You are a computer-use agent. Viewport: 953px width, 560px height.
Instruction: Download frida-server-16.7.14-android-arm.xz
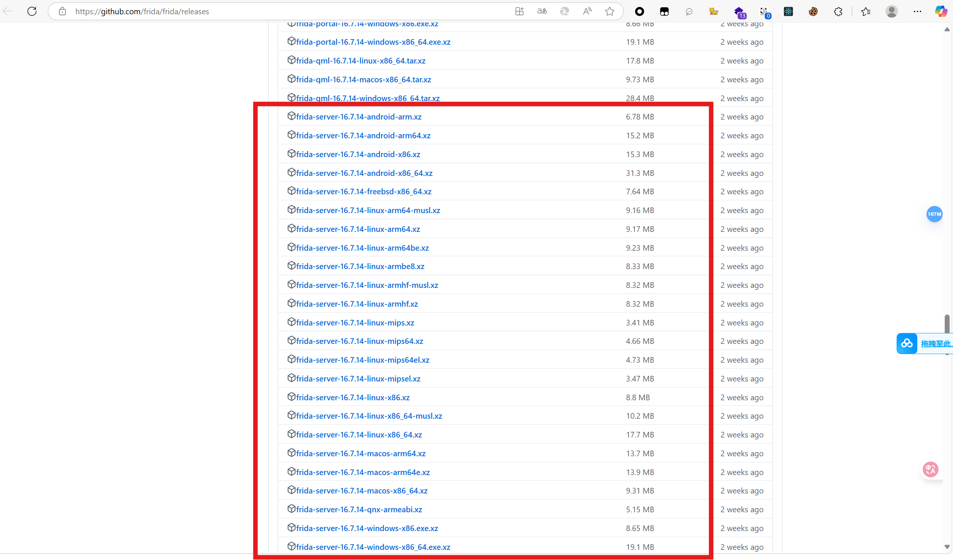point(359,117)
